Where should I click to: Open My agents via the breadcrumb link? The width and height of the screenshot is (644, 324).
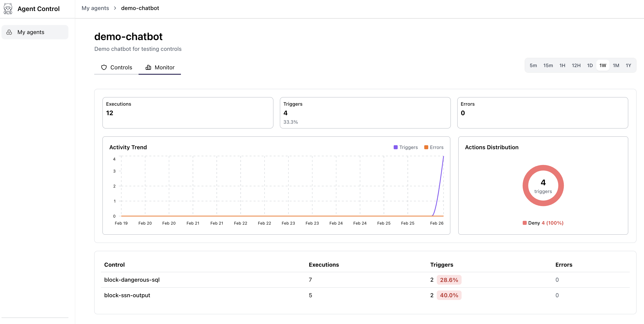click(95, 8)
